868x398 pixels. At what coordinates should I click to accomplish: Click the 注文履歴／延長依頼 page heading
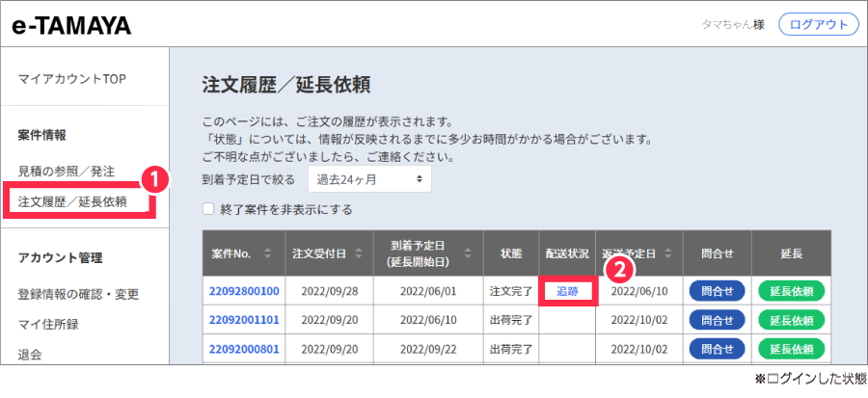[286, 85]
